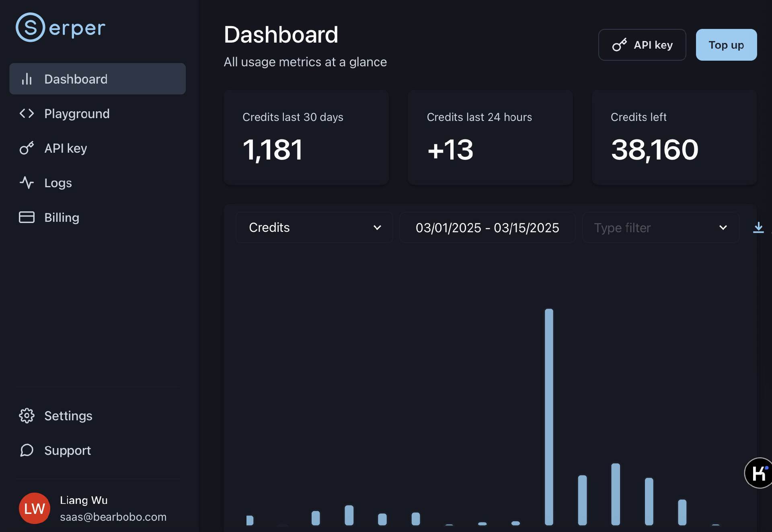Open the Type filter dropdown
Screen dimensions: 772x532
660,227
